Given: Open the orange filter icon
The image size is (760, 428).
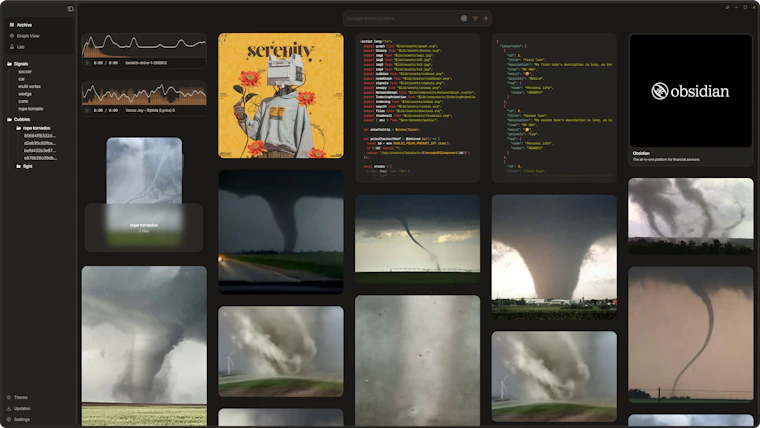Looking at the screenshot, I should tap(475, 18).
